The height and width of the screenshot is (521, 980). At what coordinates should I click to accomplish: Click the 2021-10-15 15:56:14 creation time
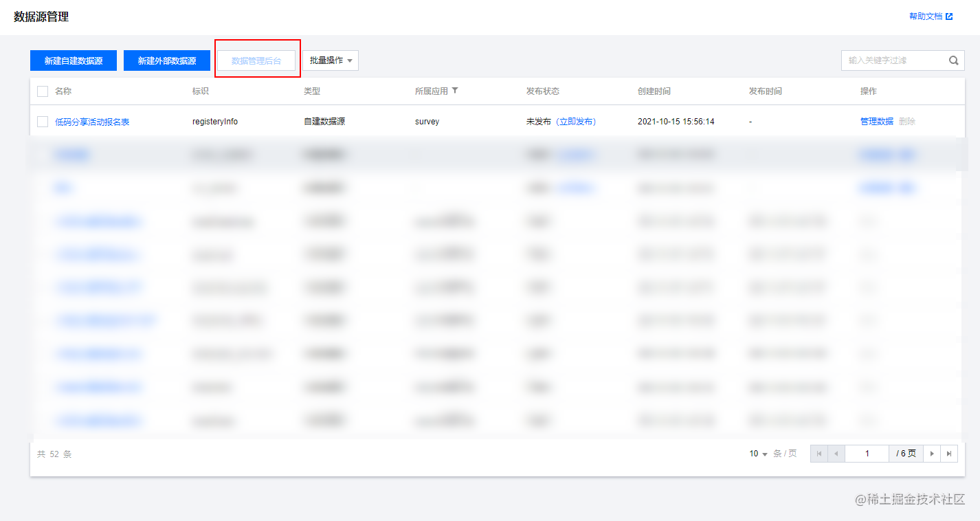(x=676, y=122)
